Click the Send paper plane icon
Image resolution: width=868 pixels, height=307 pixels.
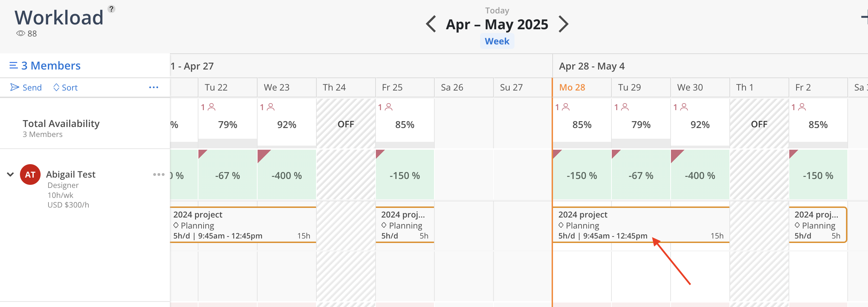coord(15,87)
